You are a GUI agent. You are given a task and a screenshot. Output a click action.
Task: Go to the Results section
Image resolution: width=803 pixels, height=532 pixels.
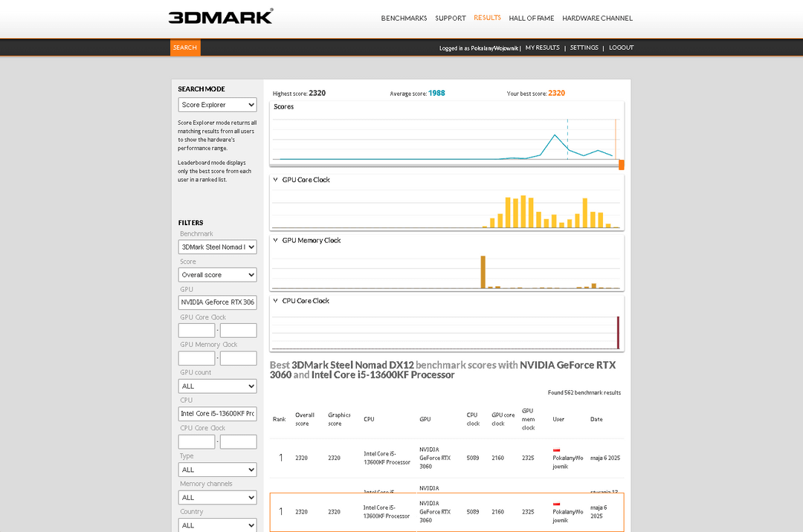tap(488, 18)
